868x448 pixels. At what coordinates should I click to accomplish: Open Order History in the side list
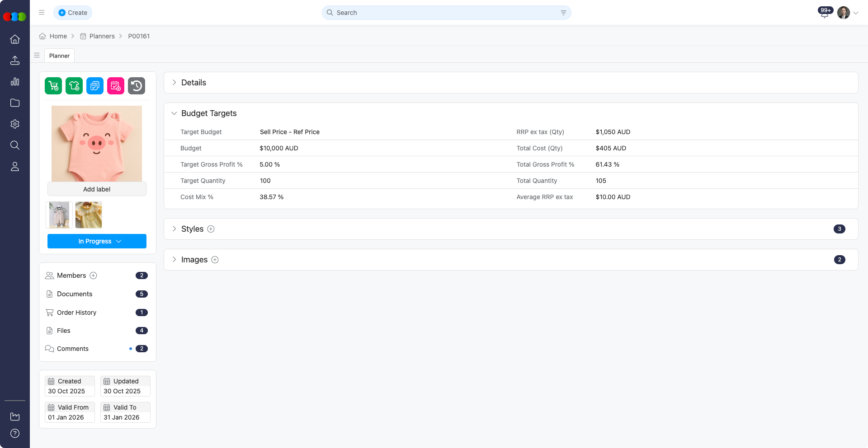[x=76, y=313]
